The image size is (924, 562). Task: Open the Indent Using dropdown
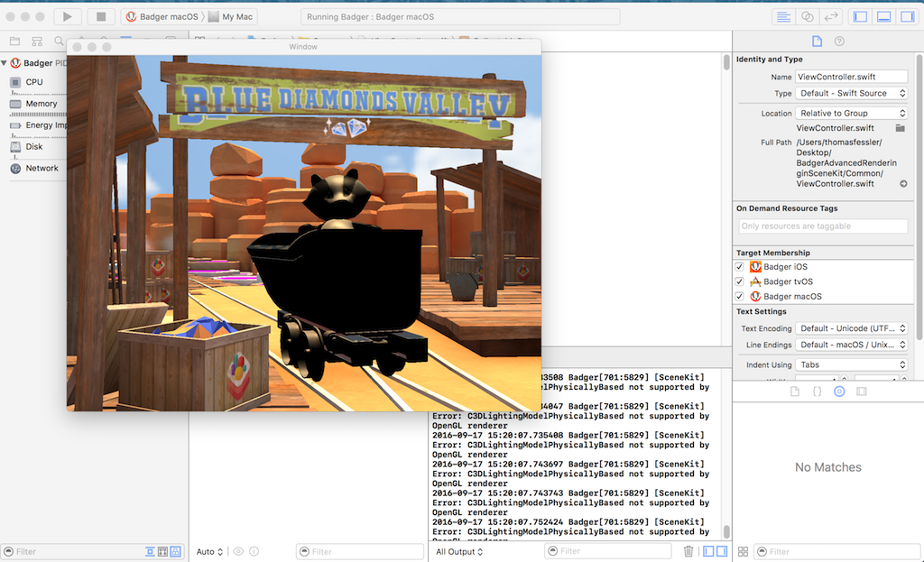852,364
